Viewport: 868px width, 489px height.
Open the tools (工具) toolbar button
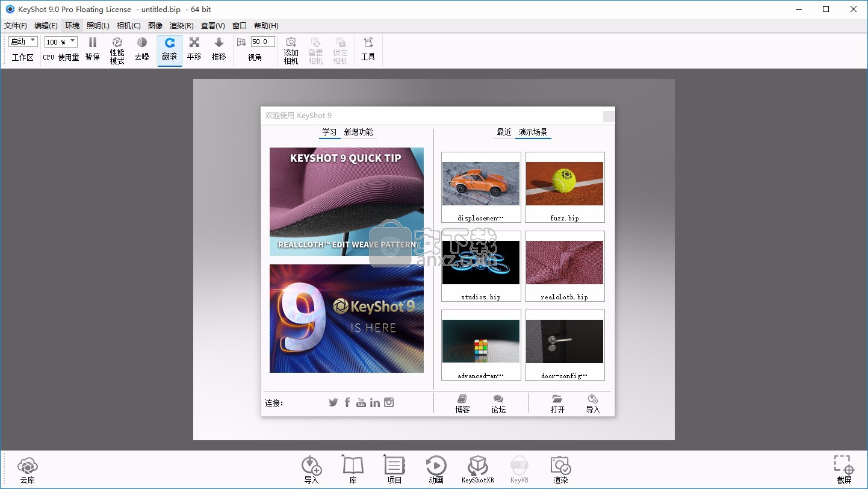368,49
